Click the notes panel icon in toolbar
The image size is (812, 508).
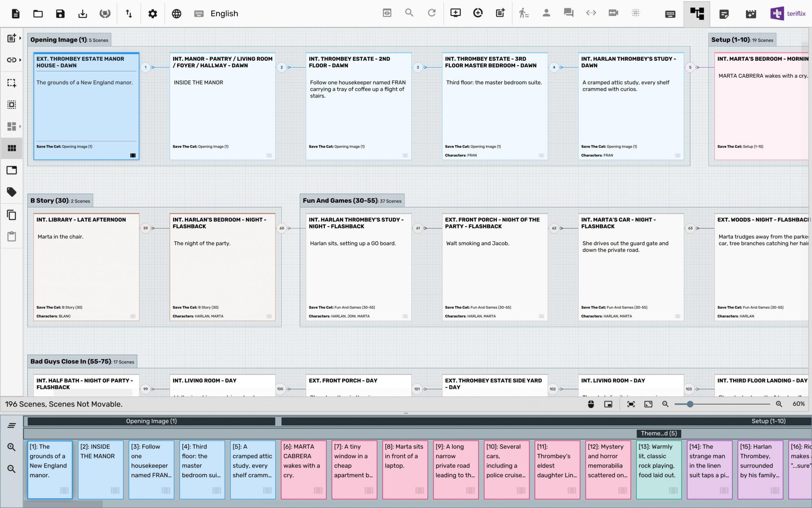click(724, 14)
